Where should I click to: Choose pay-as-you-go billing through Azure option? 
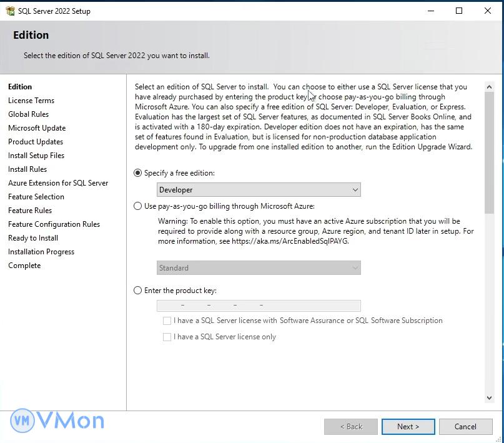[138, 206]
